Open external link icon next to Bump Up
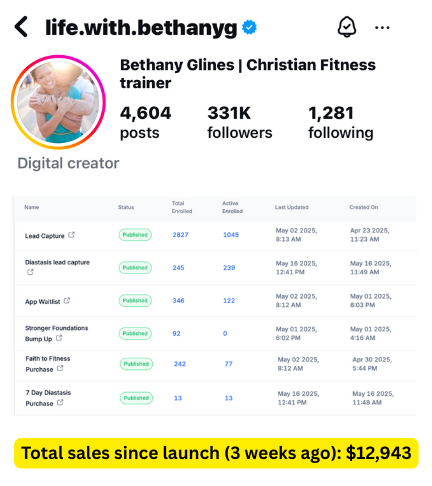This screenshot has height=486, width=432. (59, 338)
